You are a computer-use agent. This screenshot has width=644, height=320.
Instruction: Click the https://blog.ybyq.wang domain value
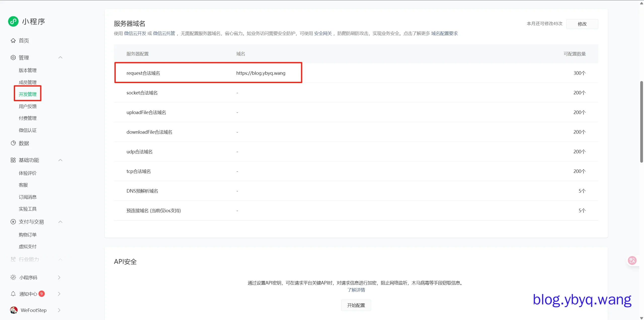pyautogui.click(x=261, y=73)
